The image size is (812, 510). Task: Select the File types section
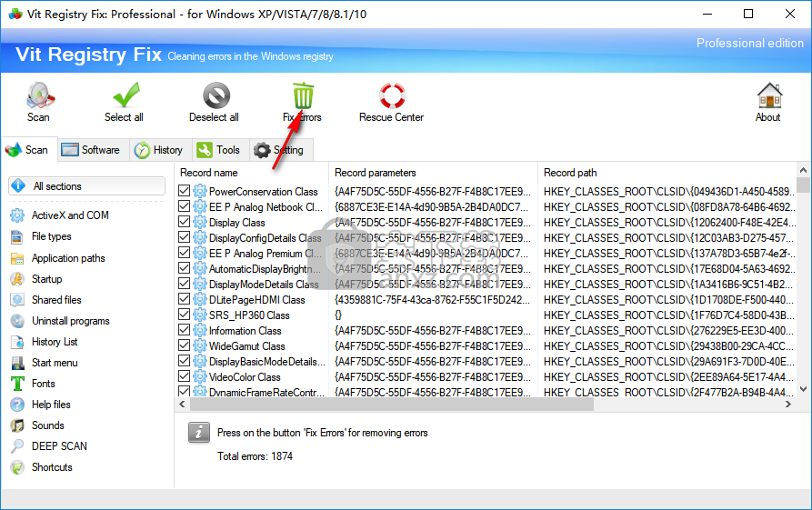coord(51,236)
